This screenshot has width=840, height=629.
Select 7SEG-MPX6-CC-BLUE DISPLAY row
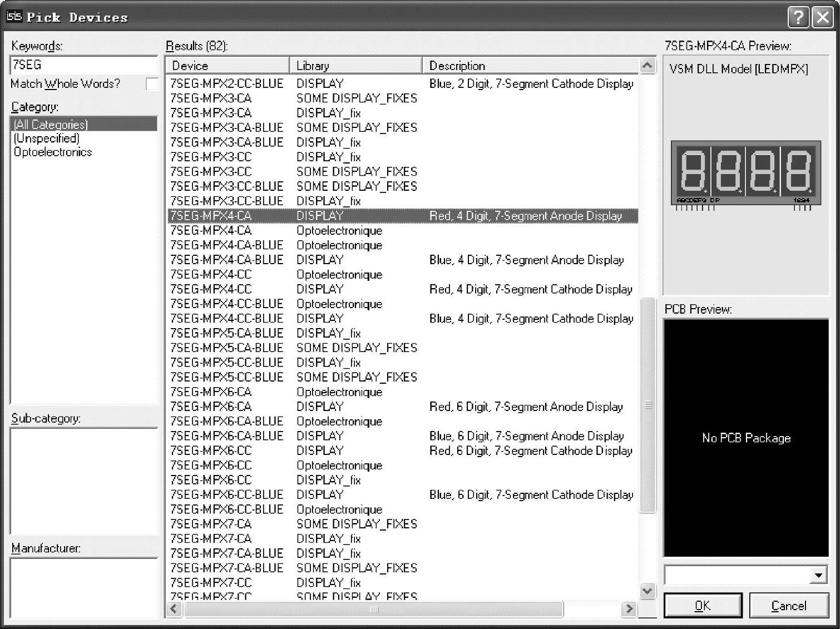click(403, 494)
